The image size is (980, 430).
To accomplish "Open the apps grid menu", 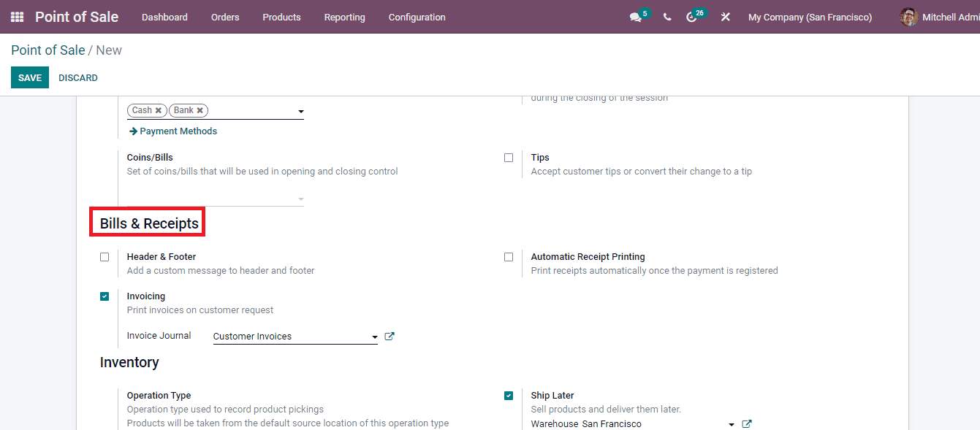I will [15, 17].
